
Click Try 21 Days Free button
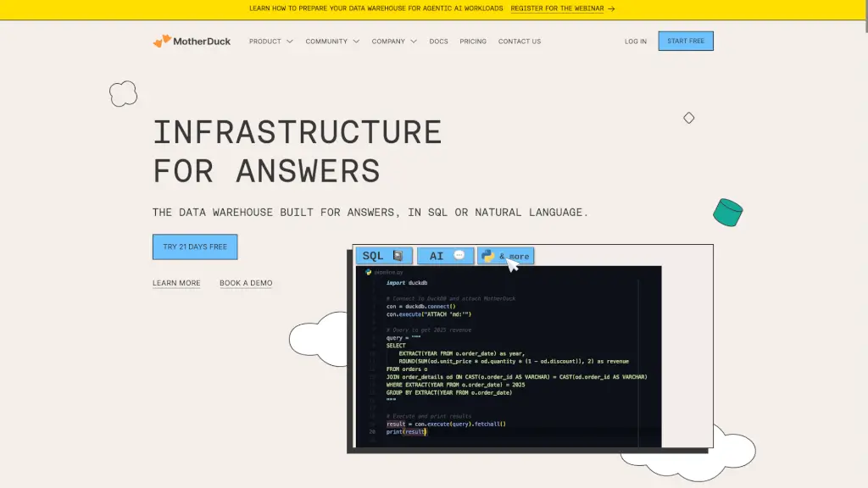click(x=195, y=247)
